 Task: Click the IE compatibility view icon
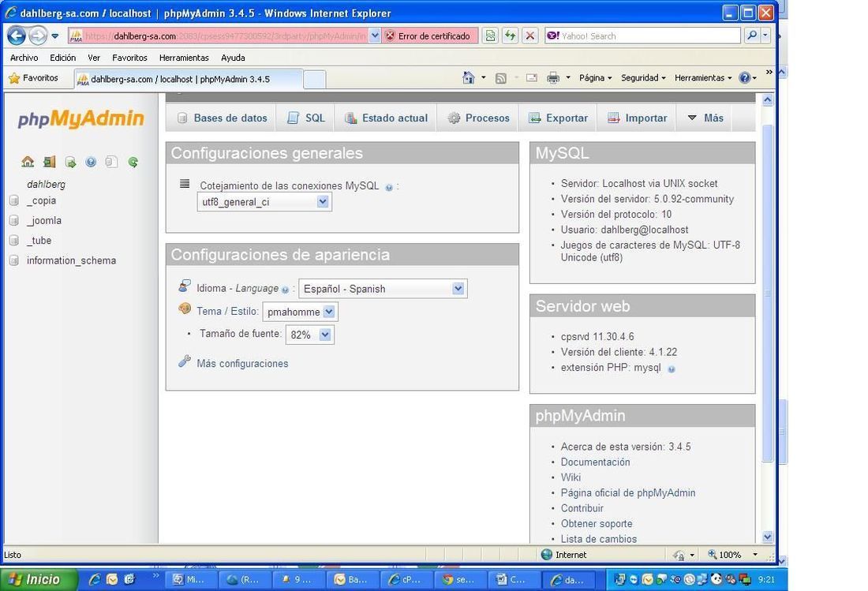491,36
